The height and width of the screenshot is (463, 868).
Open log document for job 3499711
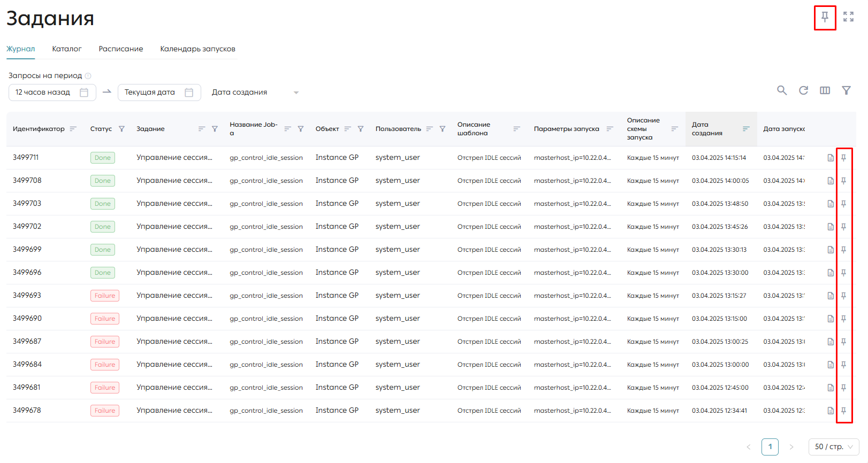point(831,158)
